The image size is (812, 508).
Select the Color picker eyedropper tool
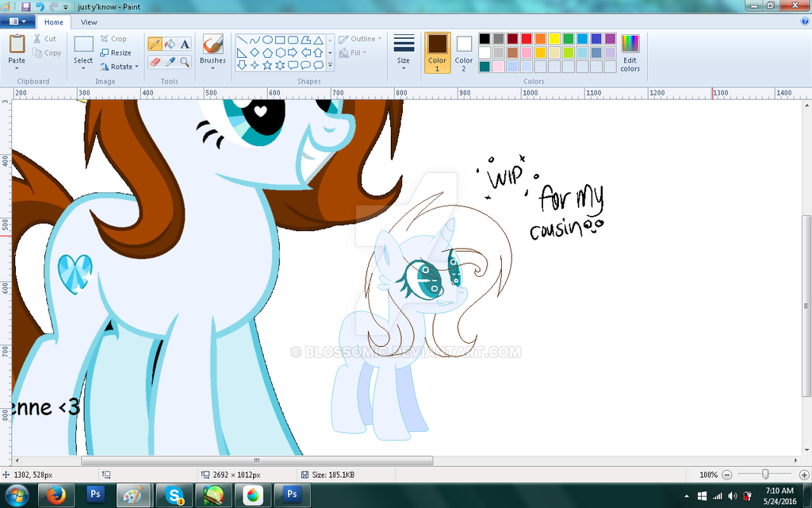(x=170, y=62)
